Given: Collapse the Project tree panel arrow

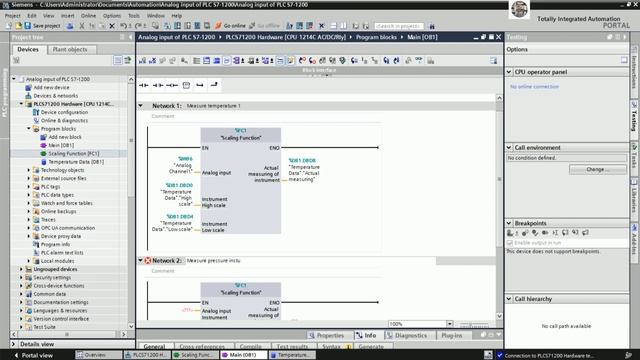Looking at the screenshot, I should tap(131, 37).
